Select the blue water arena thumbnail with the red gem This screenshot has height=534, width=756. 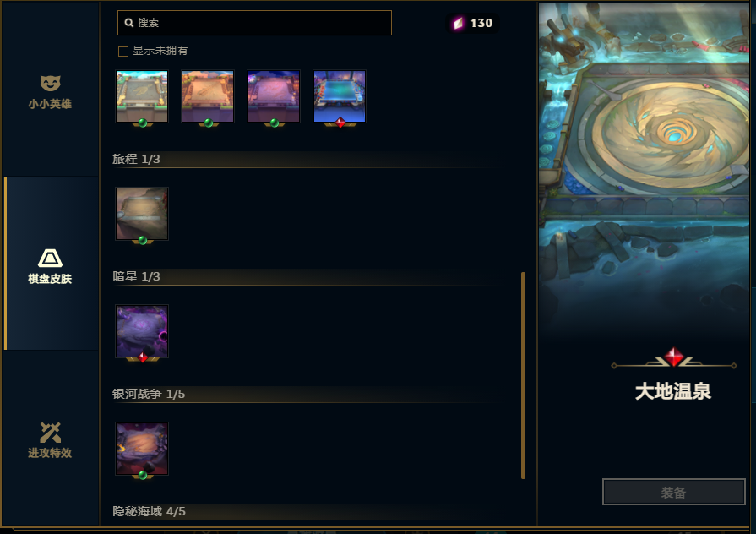point(340,96)
